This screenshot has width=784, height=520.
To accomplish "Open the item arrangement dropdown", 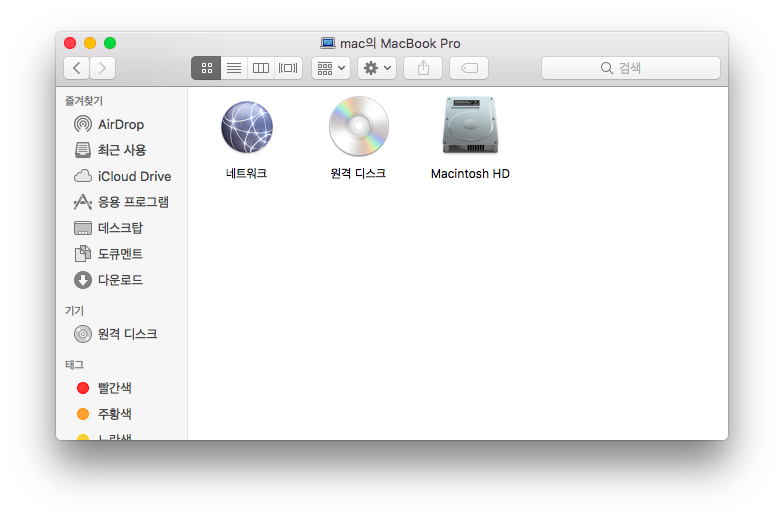I will (331, 68).
